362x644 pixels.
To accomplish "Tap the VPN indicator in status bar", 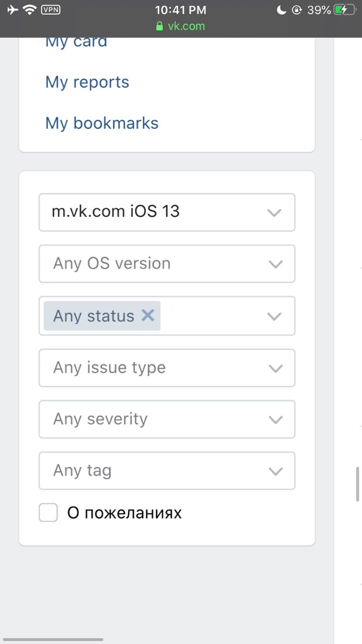I will click(50, 10).
